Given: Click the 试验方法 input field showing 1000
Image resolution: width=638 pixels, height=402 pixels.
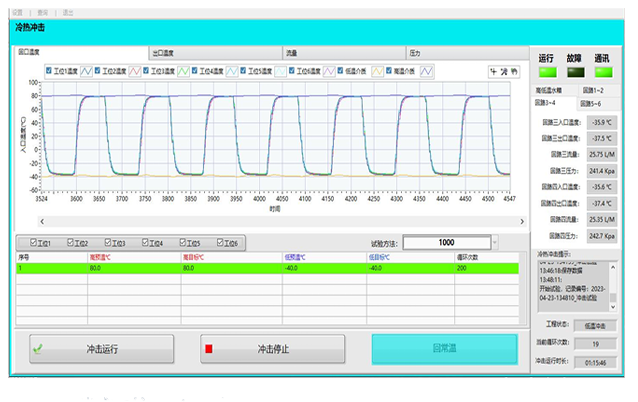Looking at the screenshot, I should click(x=445, y=242).
